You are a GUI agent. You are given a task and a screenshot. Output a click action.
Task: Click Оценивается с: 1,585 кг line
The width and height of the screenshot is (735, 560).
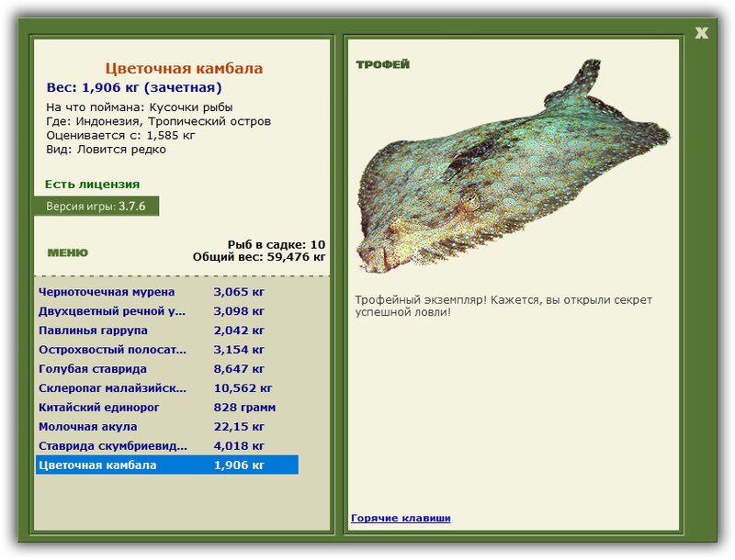point(120,135)
